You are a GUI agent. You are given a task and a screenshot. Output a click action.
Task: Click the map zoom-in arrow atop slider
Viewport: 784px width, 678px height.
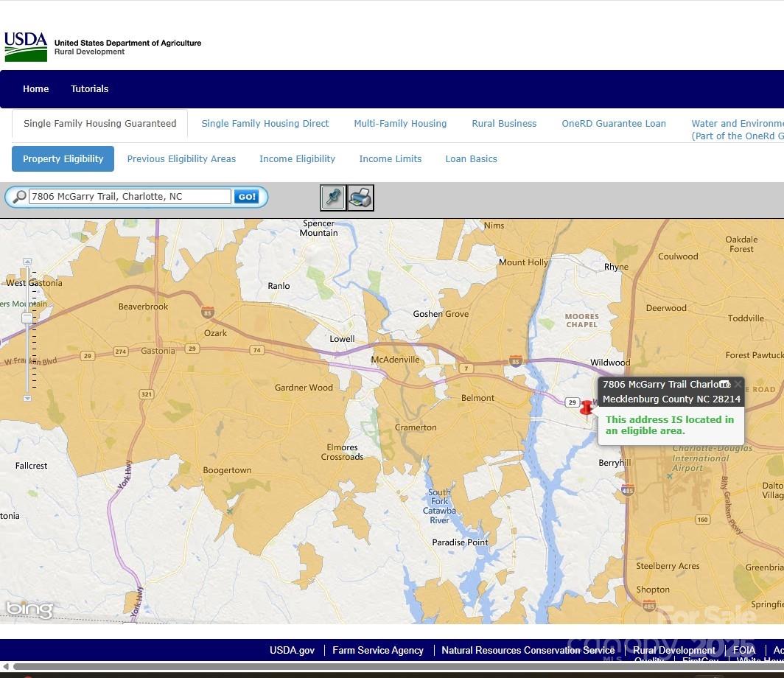pos(27,262)
